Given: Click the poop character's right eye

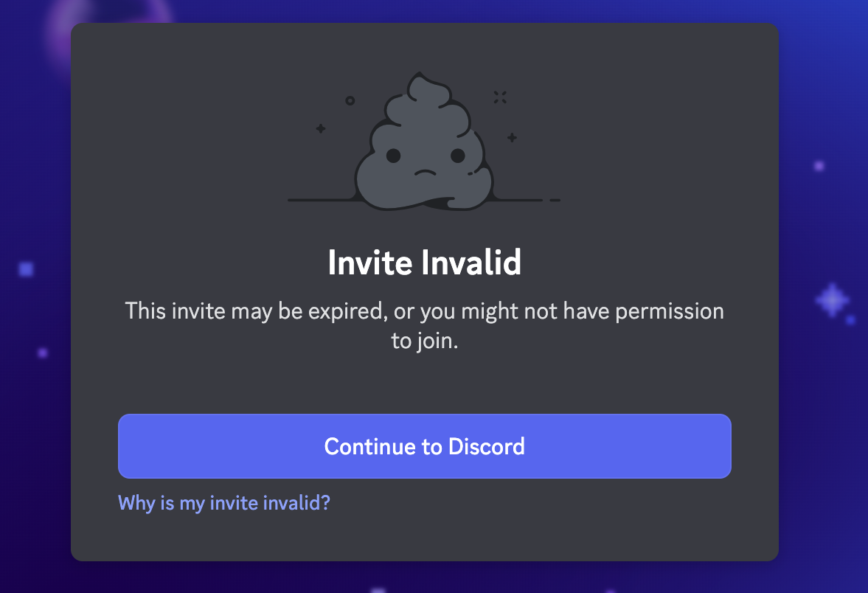Looking at the screenshot, I should (x=458, y=156).
